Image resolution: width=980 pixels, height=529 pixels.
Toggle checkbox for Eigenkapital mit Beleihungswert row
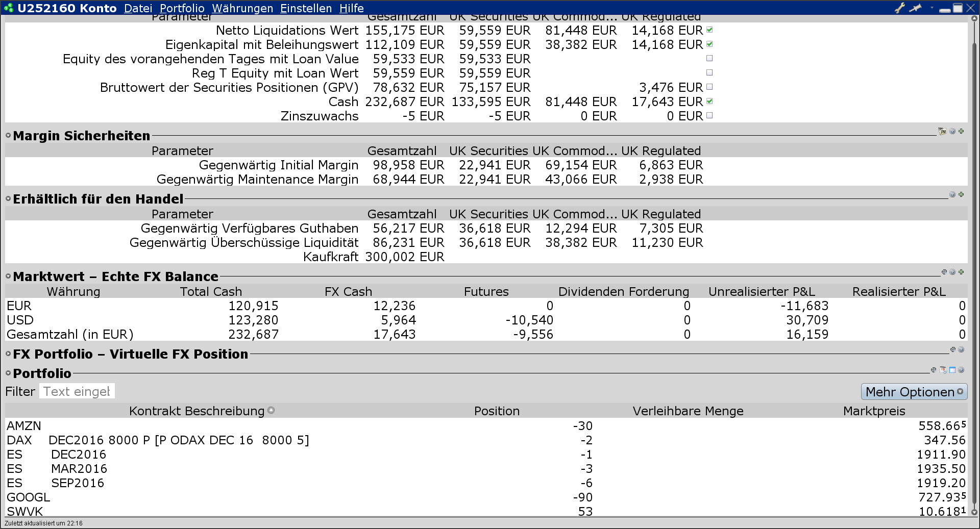tap(709, 44)
